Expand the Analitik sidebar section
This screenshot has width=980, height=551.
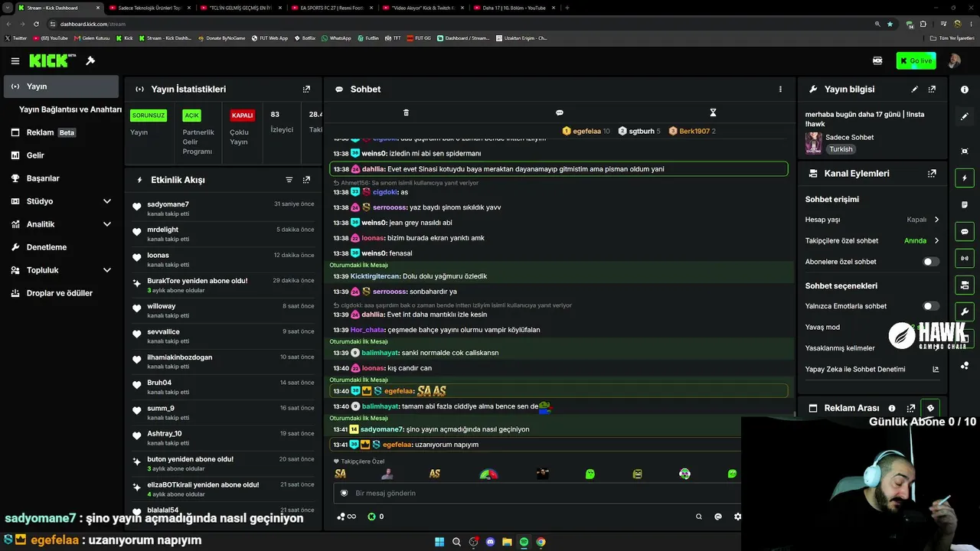pos(107,224)
